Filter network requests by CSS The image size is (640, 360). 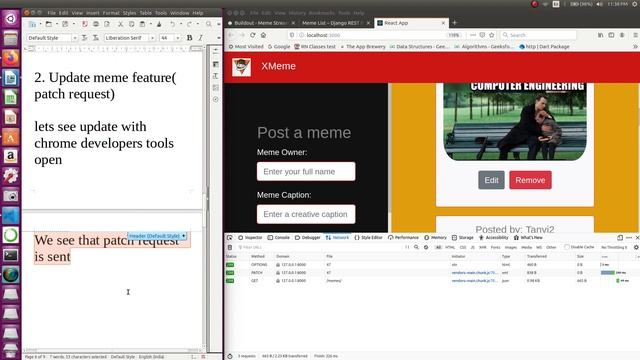tap(463, 247)
